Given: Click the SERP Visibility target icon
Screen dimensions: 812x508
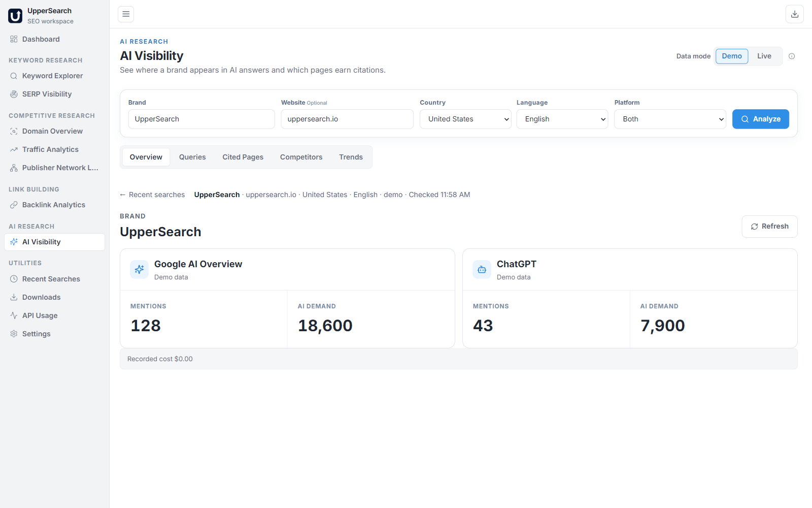Looking at the screenshot, I should [14, 94].
